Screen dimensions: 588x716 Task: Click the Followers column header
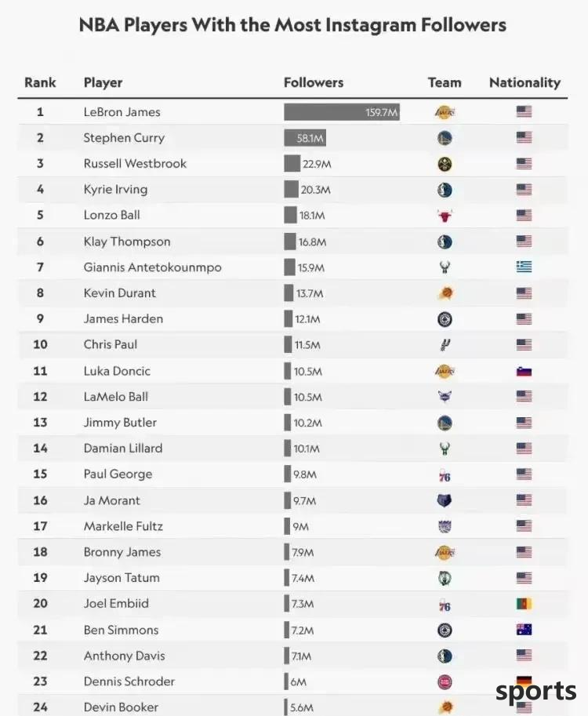tap(314, 82)
